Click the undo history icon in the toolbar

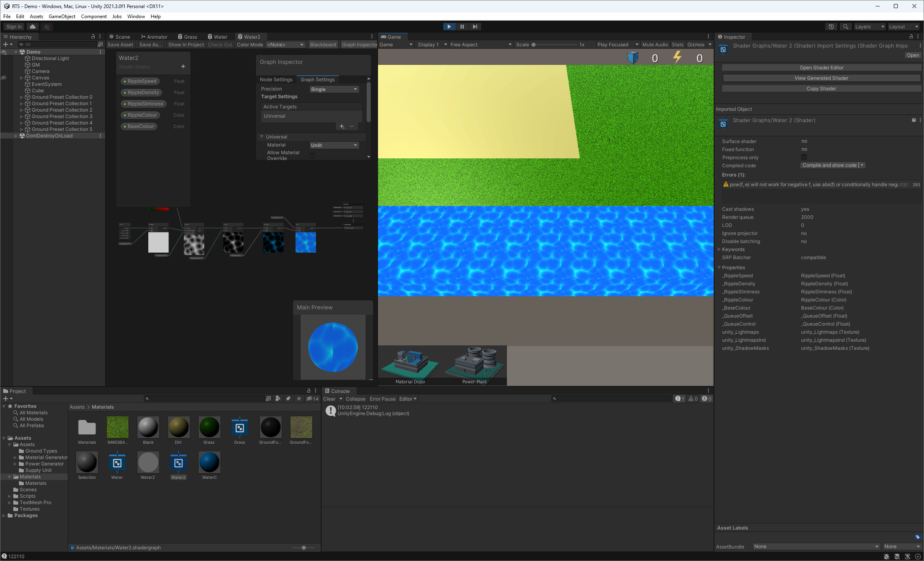coord(831,26)
